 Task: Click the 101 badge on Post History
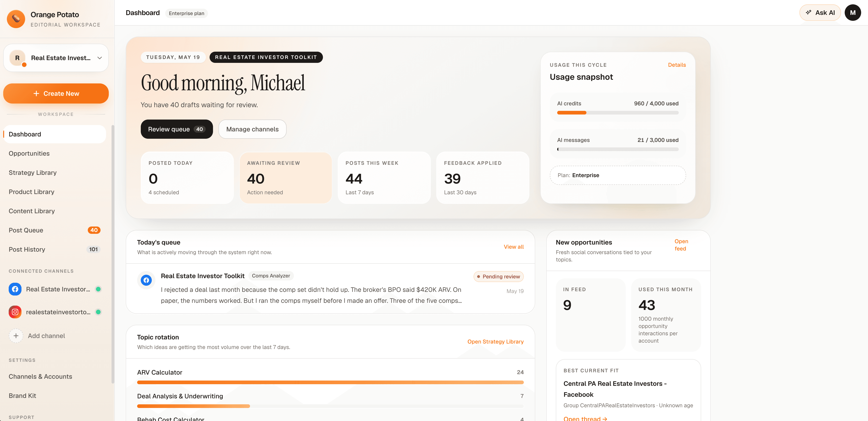click(x=93, y=249)
